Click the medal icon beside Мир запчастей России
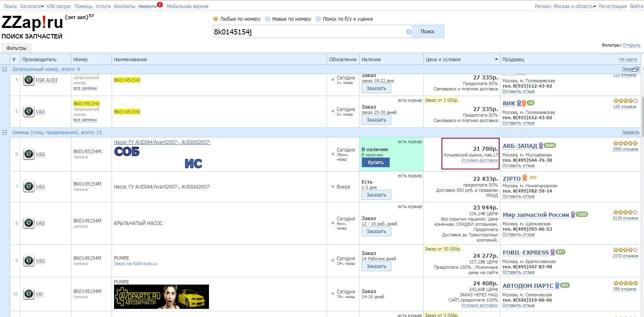This screenshot has width=644, height=317. point(573,215)
